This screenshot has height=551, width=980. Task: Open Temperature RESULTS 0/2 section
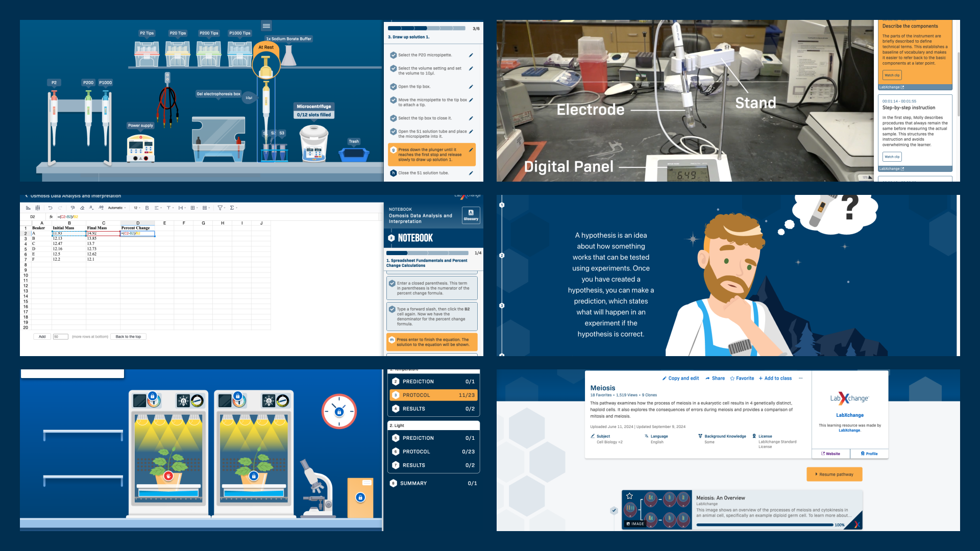433,409
